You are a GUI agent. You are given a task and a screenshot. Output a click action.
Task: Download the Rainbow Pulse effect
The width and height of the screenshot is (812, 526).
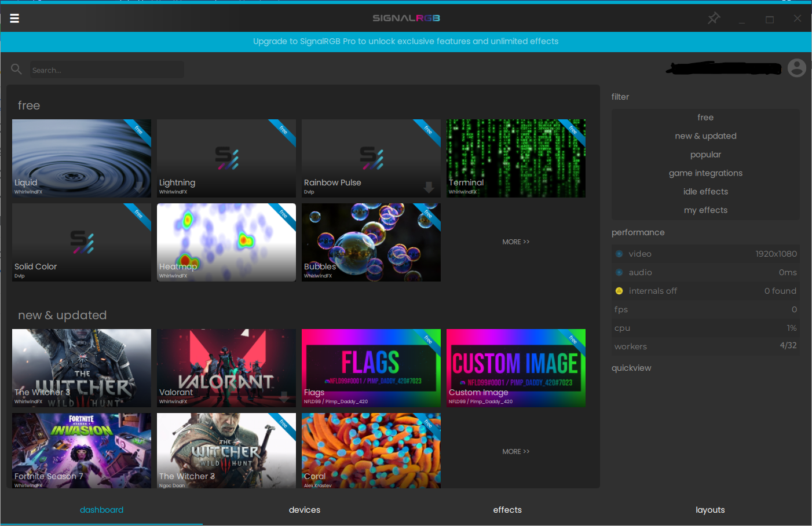coord(429,187)
